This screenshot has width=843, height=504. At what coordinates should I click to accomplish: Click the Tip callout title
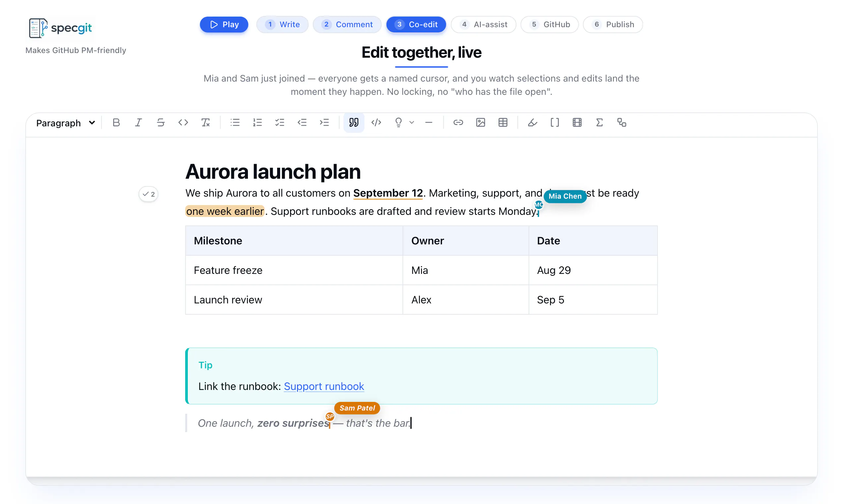205,365
